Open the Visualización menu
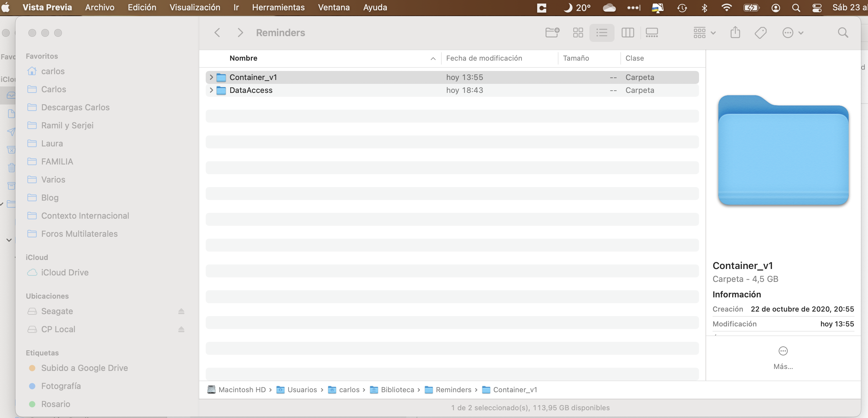The width and height of the screenshot is (868, 418). point(195,7)
